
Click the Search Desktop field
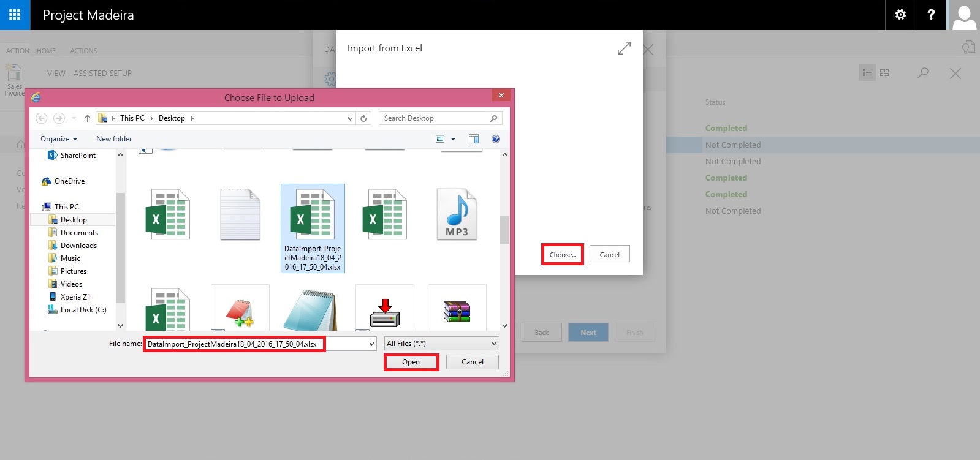(x=435, y=118)
